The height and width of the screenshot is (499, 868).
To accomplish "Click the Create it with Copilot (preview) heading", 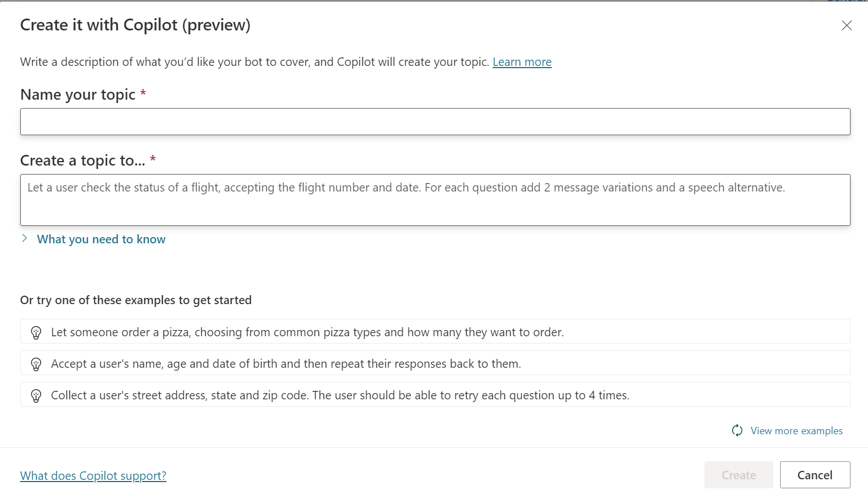I will click(135, 25).
